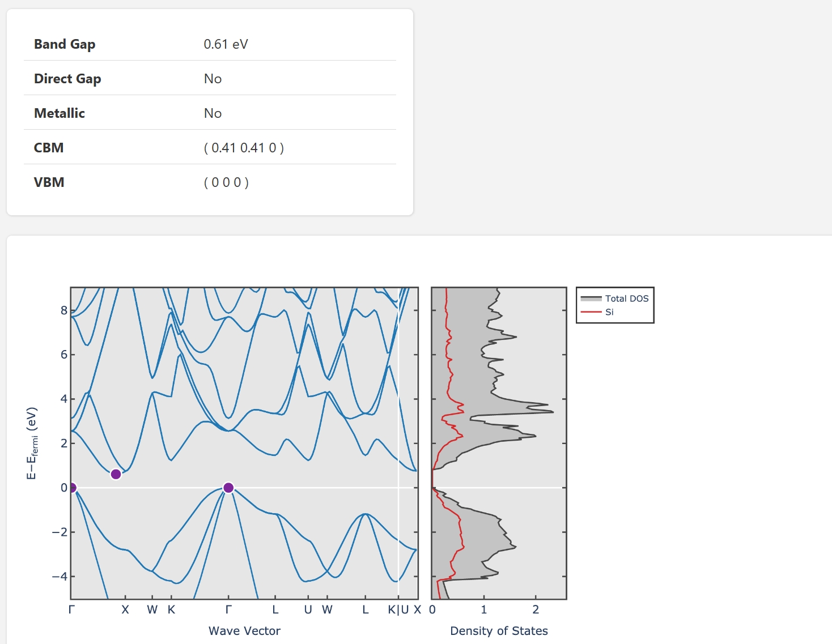Click the Metallic row label

60,113
